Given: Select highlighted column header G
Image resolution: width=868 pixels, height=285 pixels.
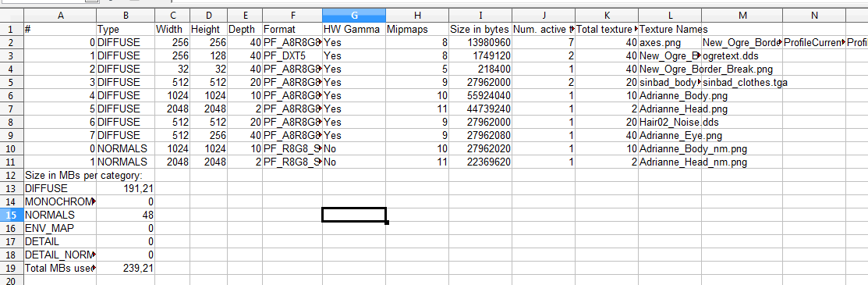Looking at the screenshot, I should (x=354, y=16).
